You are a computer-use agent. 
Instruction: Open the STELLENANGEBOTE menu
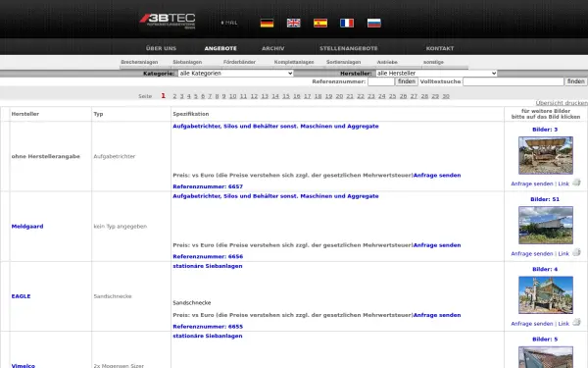click(348, 48)
